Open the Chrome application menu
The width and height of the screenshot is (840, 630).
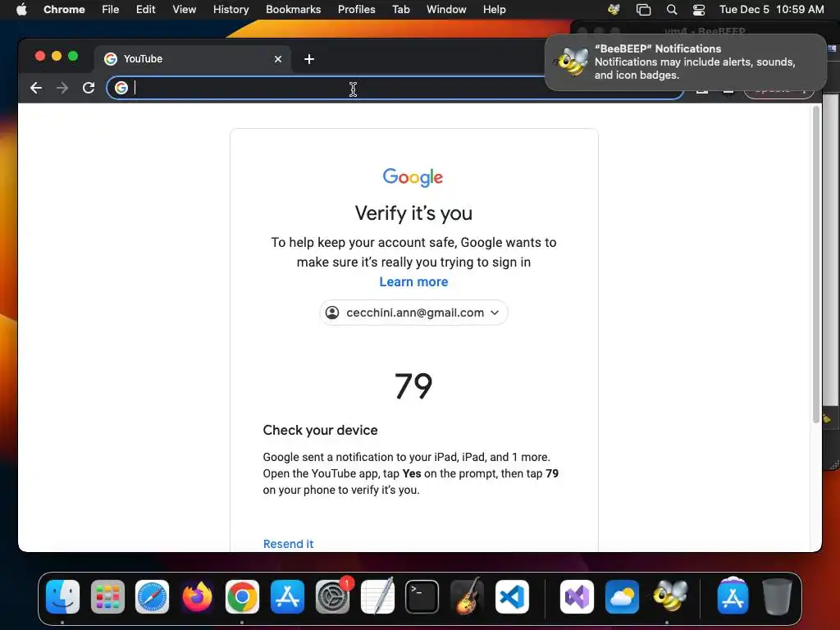click(x=64, y=9)
